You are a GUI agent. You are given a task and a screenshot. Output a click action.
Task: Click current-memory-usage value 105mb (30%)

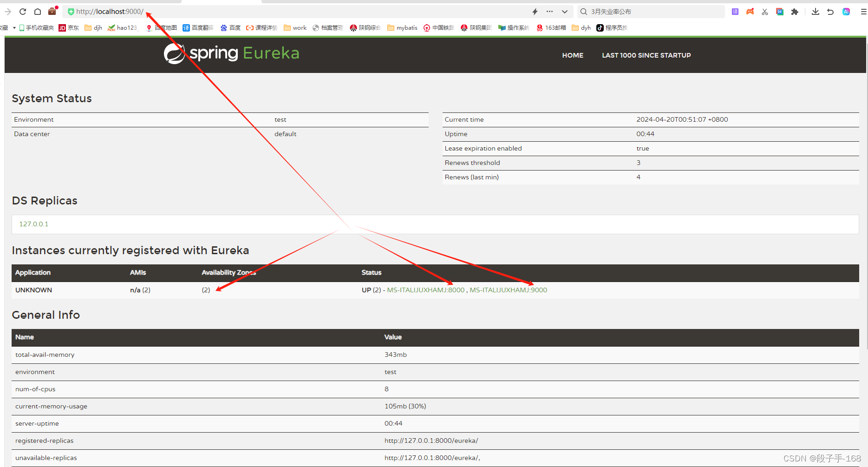tap(405, 406)
